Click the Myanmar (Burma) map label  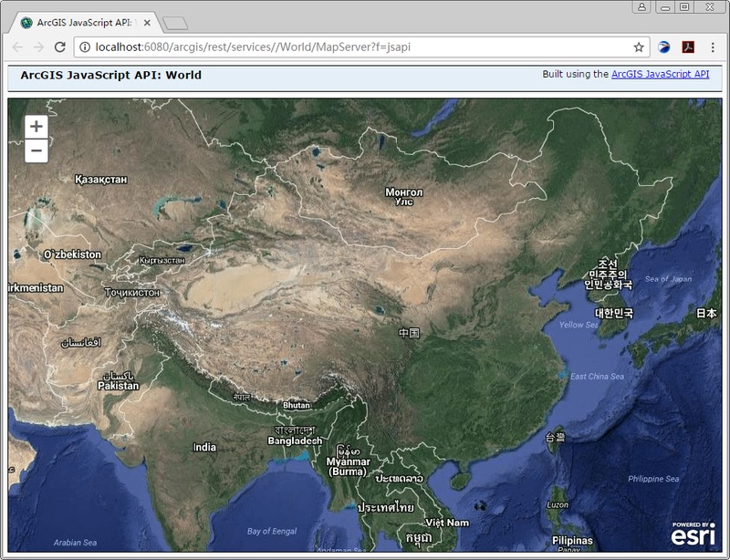tap(348, 466)
